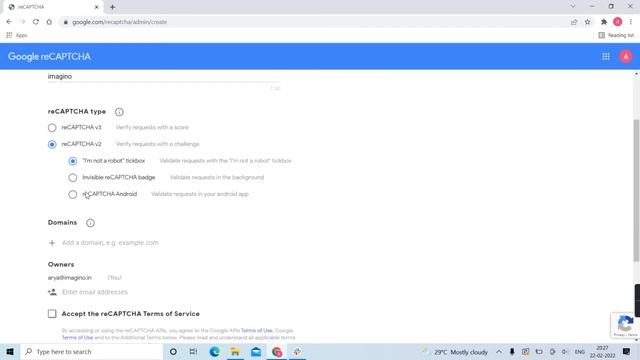Image resolution: width=640 pixels, height=360 pixels.
Task: Click the address bar URL
Action: pyautogui.click(x=120, y=22)
